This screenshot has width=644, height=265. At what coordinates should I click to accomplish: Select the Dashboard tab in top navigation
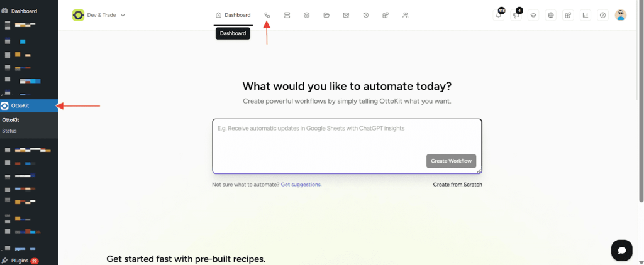(233, 15)
